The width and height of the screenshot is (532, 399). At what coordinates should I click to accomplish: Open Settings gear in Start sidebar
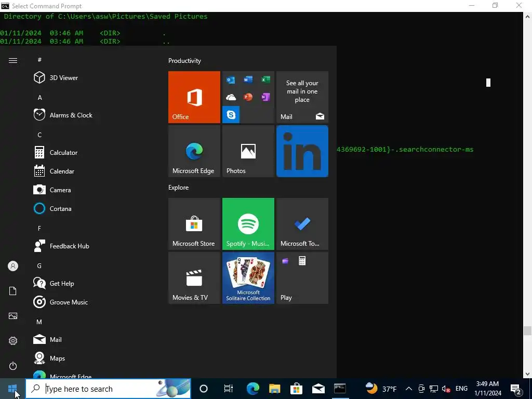[13, 341]
